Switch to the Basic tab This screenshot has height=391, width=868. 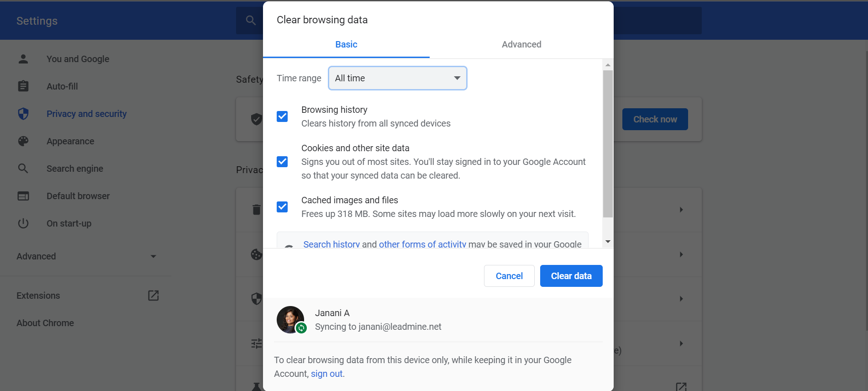tap(346, 44)
